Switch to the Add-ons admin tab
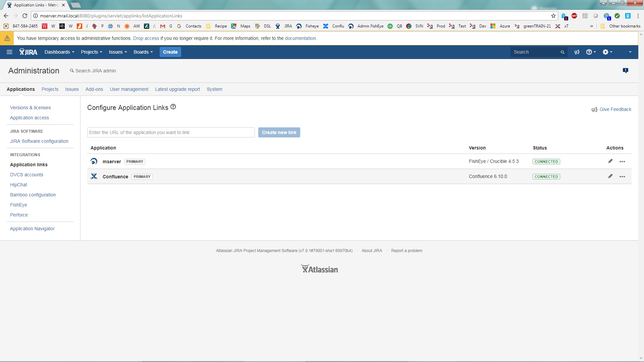The height and width of the screenshot is (362, 644). click(x=94, y=89)
